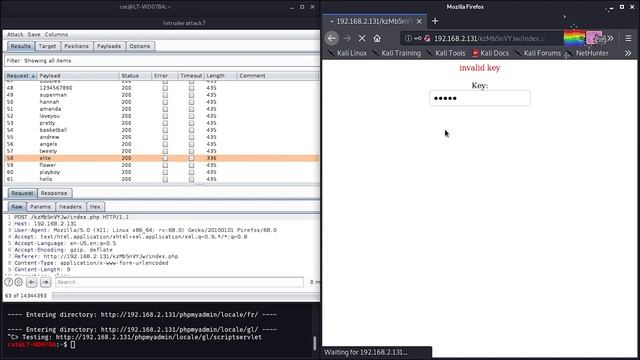The width and height of the screenshot is (640, 360).
Task: Toggle Timeout checkbox for andrew row
Action: [191, 137]
